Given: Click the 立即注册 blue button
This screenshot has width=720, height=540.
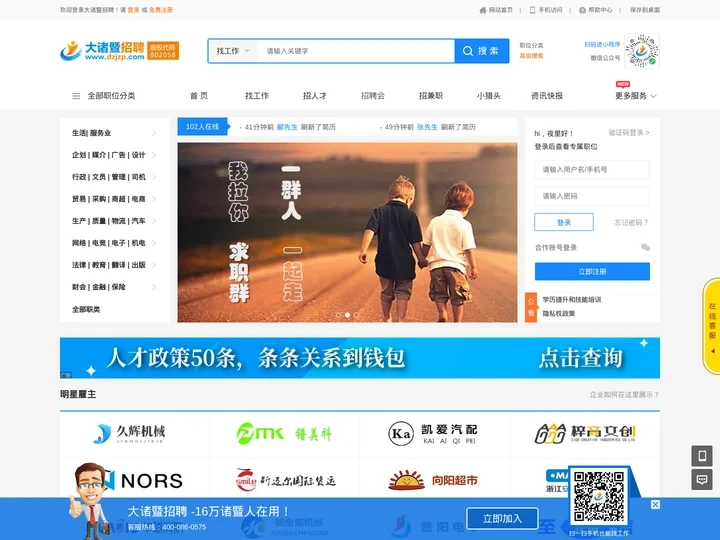Looking at the screenshot, I should (592, 271).
